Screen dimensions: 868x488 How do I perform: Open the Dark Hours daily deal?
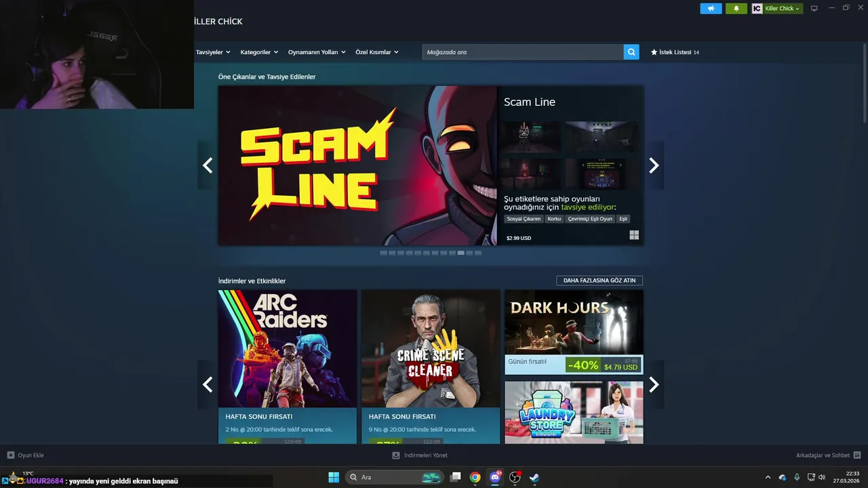point(574,332)
